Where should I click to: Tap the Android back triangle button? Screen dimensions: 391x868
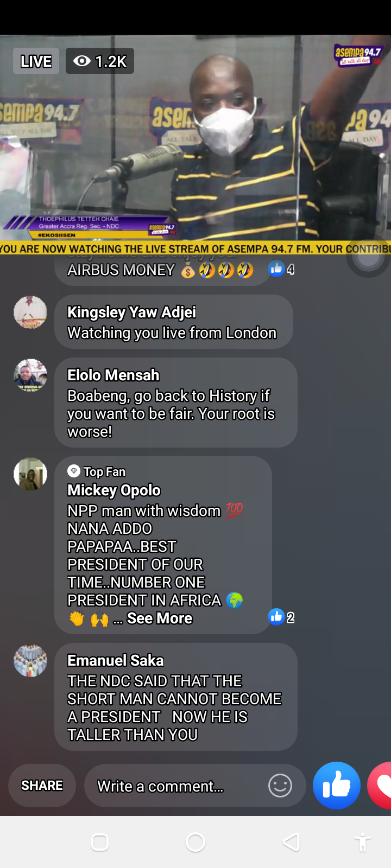point(292,842)
